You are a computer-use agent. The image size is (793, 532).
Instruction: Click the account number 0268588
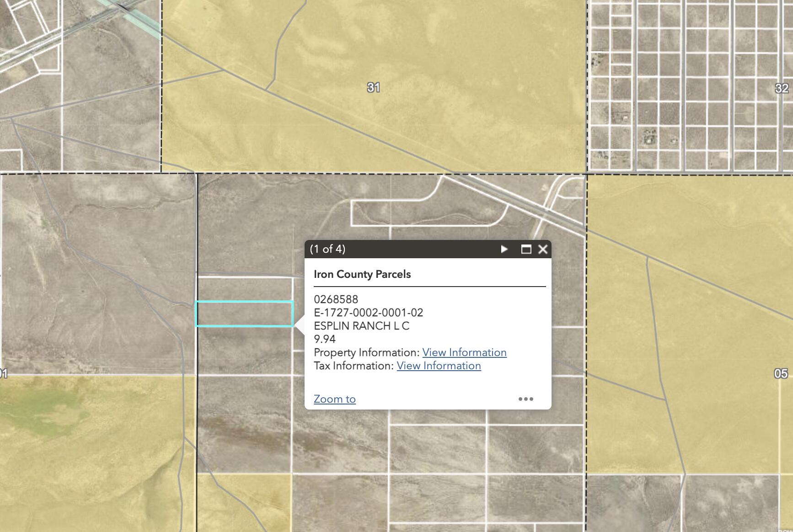tap(336, 299)
